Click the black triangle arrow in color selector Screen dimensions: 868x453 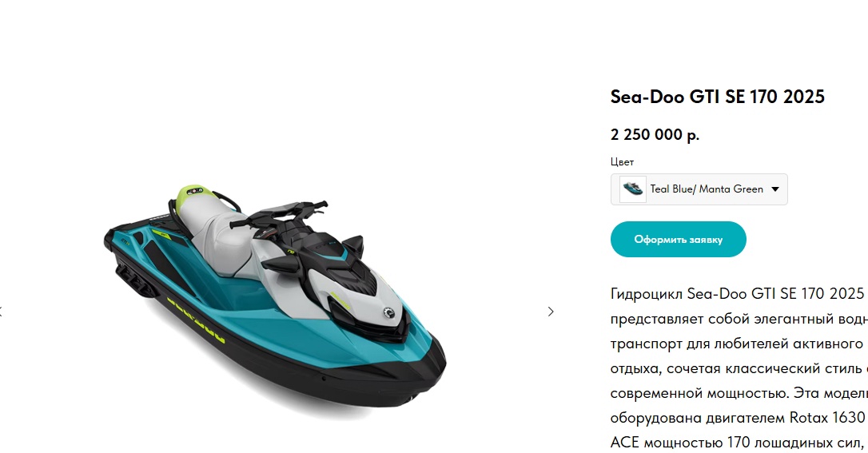click(775, 189)
